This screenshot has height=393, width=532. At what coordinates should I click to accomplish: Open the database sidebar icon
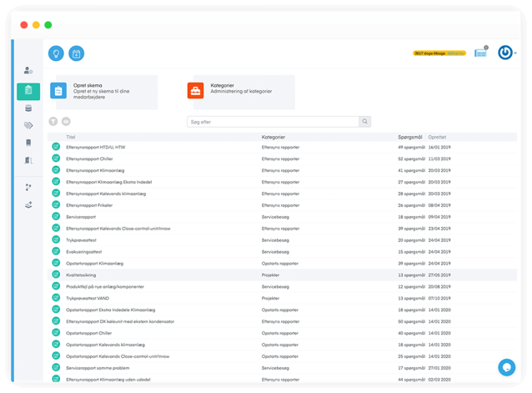pyautogui.click(x=28, y=108)
